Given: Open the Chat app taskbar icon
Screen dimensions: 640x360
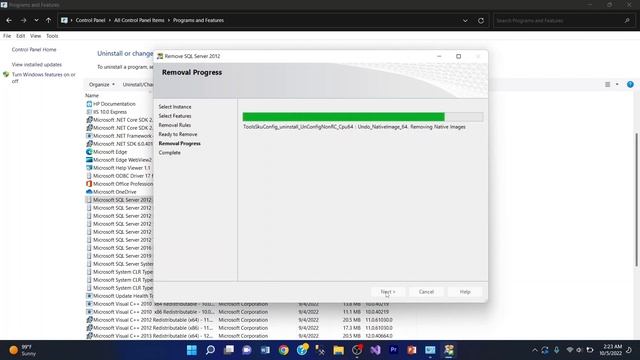Looking at the screenshot, I should click(247, 350).
